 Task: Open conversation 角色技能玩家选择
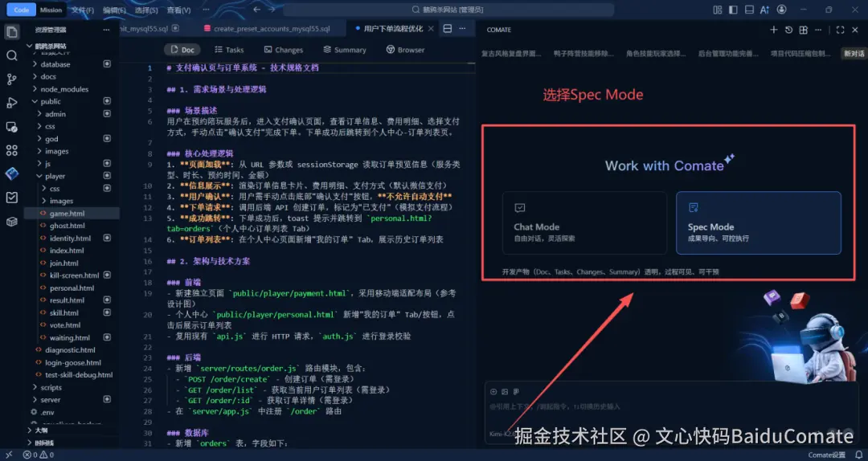656,54
